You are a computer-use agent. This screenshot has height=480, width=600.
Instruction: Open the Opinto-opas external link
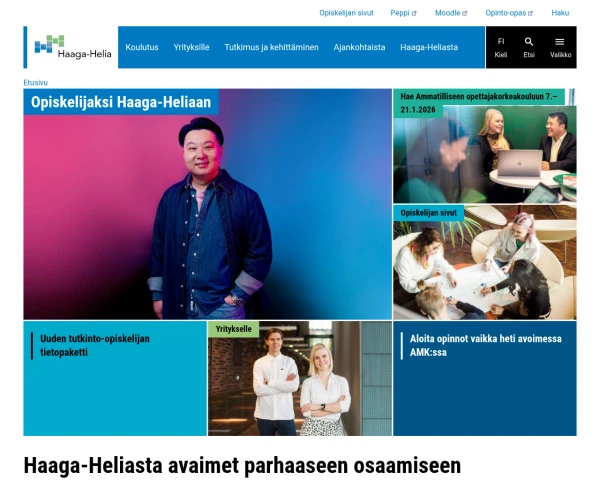pos(509,13)
